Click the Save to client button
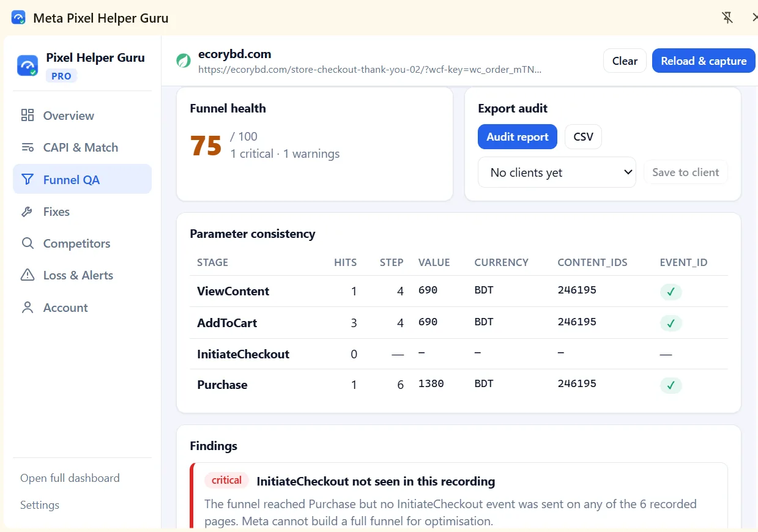 pos(686,172)
